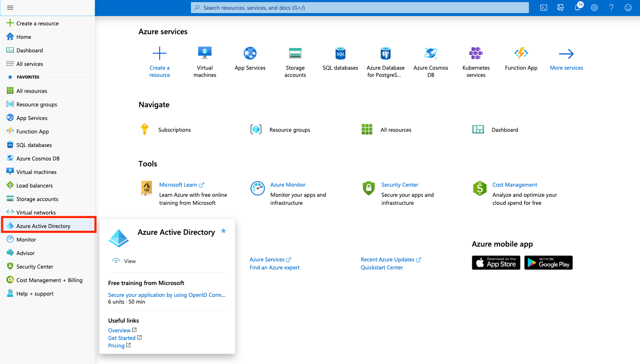Open the Kubernetes services icon
Image resolution: width=640 pixels, height=364 pixels.
click(476, 53)
